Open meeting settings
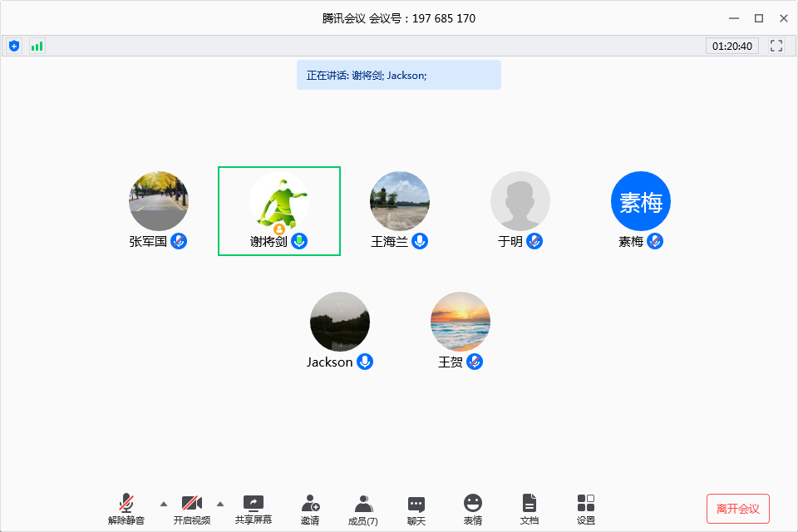 pos(586,509)
